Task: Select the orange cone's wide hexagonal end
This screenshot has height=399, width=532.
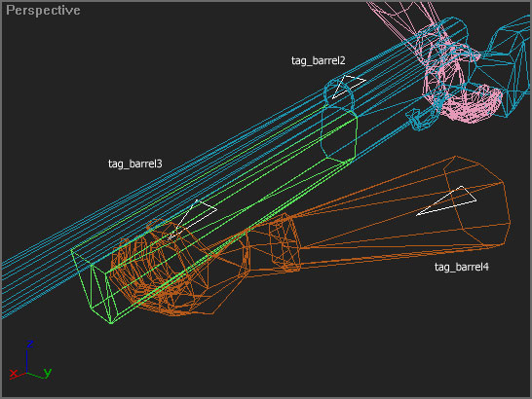Action: pyautogui.click(x=476, y=200)
